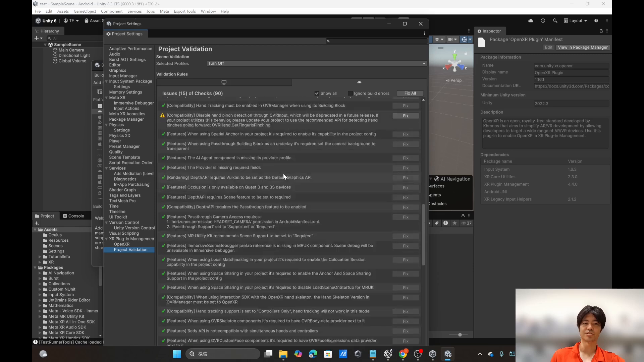
Task: Collapse the Assets folder in Project
Action: pyautogui.click(x=35, y=230)
